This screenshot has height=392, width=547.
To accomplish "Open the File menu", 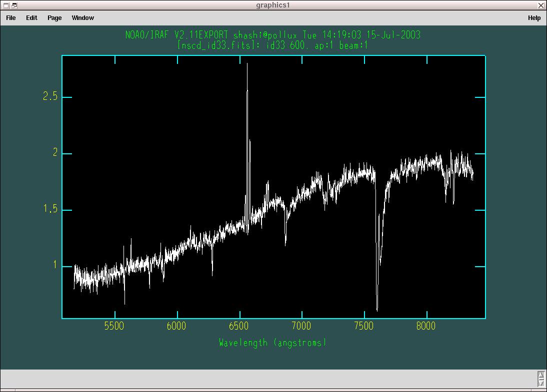I will (11, 18).
